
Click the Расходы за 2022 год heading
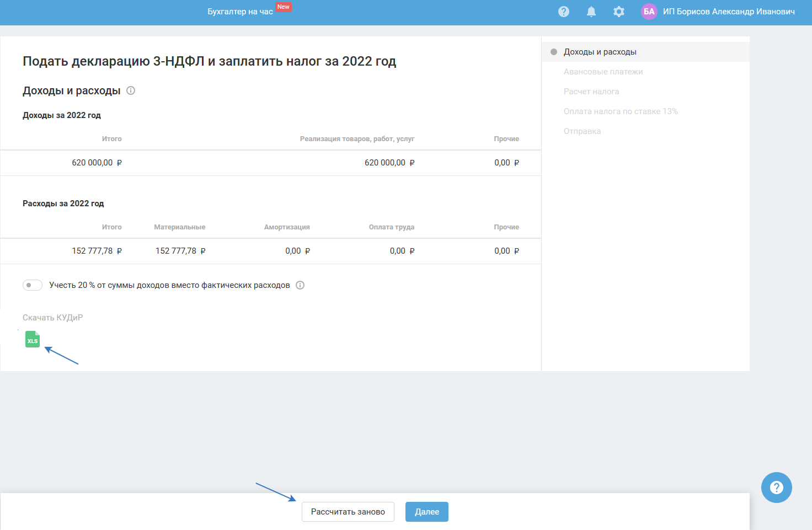(x=63, y=204)
